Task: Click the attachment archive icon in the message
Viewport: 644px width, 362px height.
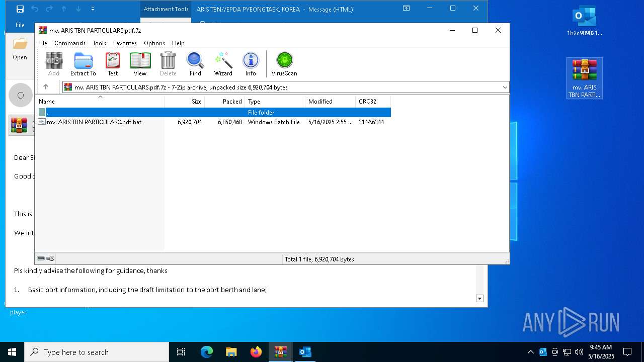Action: pyautogui.click(x=20, y=125)
